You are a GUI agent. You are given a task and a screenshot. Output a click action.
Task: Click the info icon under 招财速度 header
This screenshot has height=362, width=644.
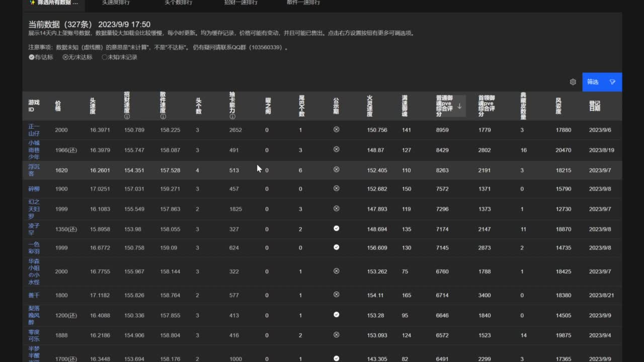(127, 117)
